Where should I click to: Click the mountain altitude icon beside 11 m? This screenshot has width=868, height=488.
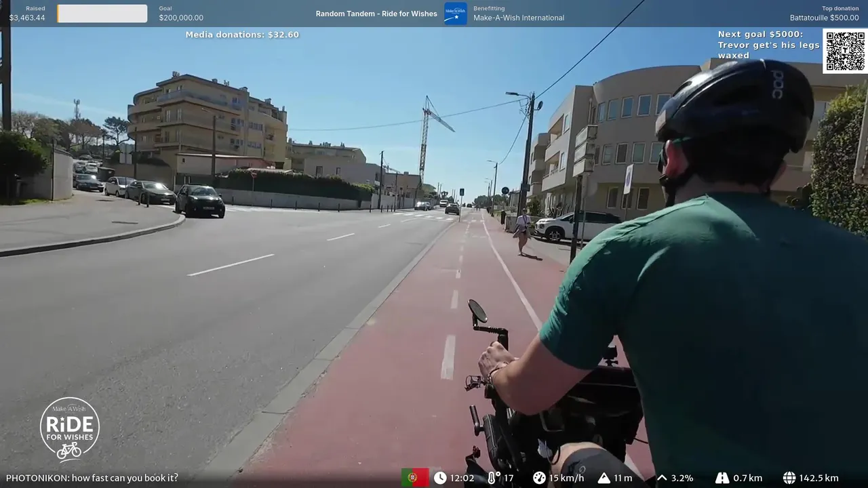604,478
